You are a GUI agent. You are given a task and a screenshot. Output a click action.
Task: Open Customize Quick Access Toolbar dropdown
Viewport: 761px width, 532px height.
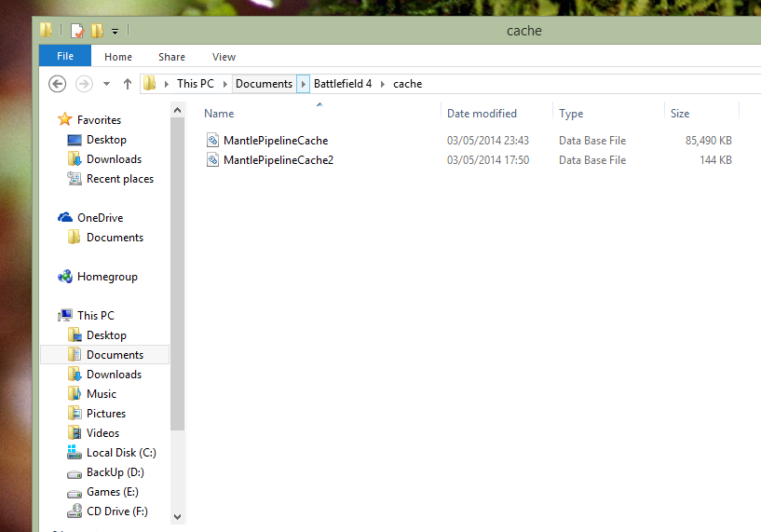(x=115, y=32)
